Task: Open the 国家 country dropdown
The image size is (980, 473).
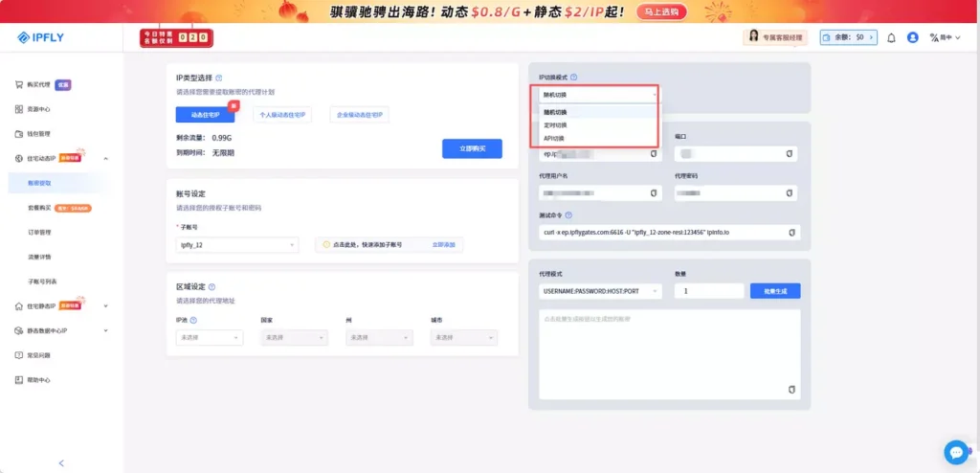Action: pyautogui.click(x=295, y=337)
